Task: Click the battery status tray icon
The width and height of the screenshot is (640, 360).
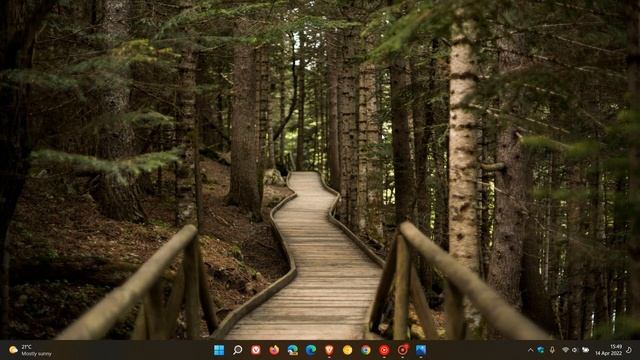Action: 585,350
